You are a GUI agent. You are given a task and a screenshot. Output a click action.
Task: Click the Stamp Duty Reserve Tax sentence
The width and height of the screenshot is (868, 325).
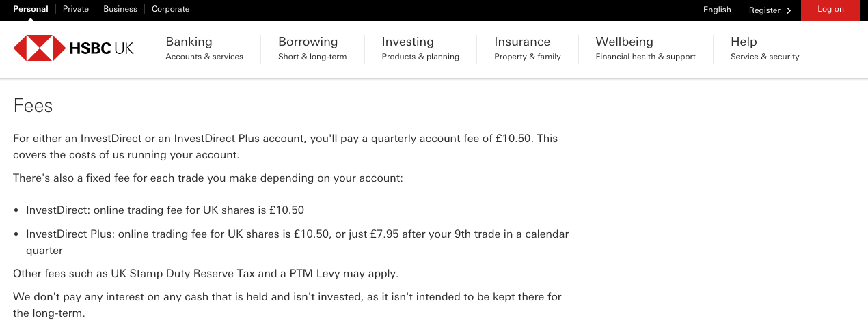click(x=206, y=274)
